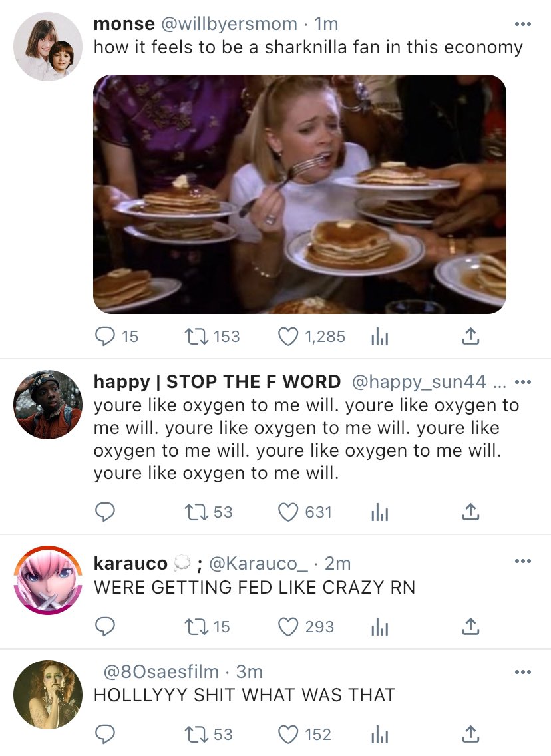Share monse's pancake tweet

(x=470, y=337)
